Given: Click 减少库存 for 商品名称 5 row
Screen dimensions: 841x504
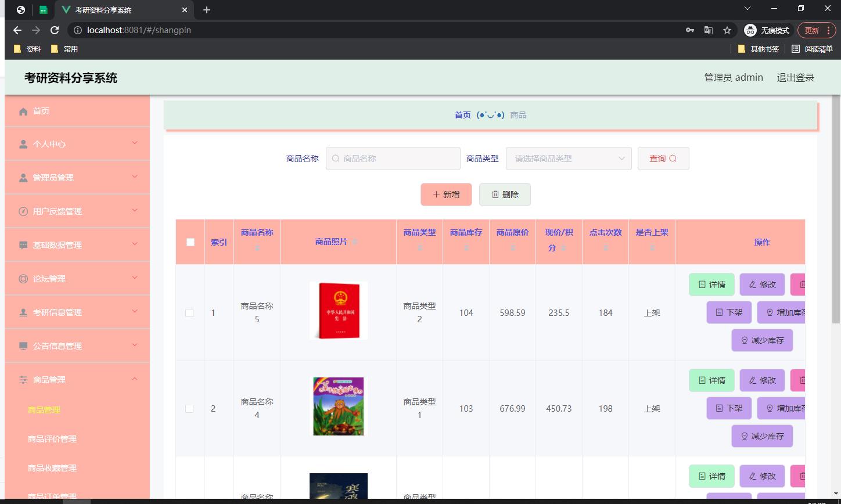Looking at the screenshot, I should [x=762, y=340].
